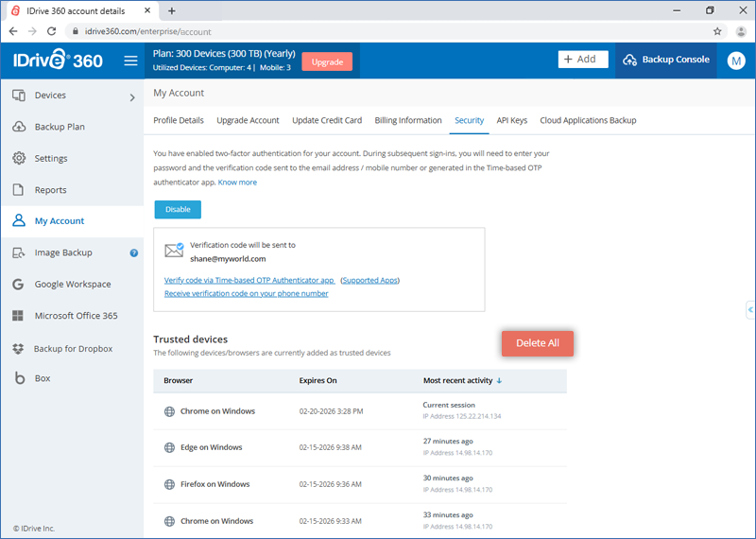Viewport: 756px width, 539px height.
Task: Open Backup Console cloud icon
Action: [630, 60]
